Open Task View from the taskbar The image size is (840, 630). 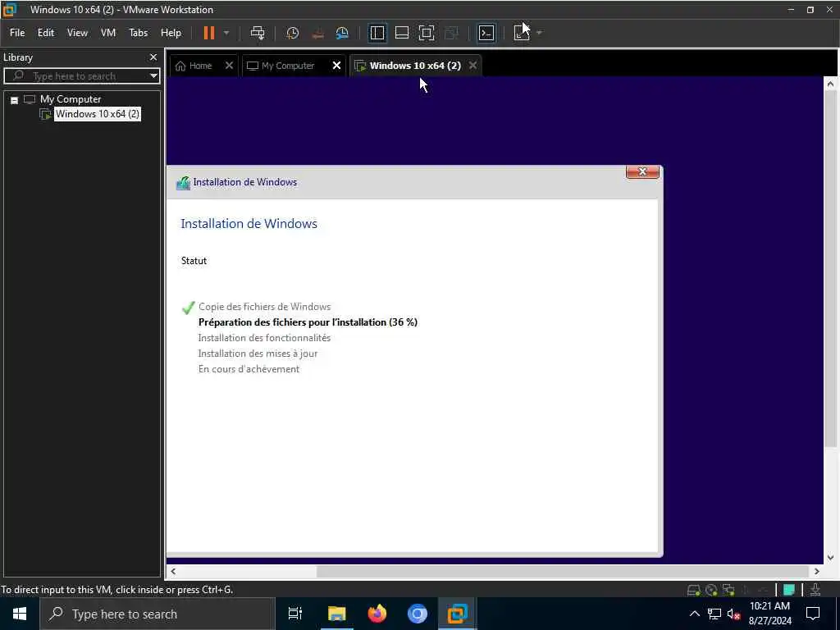(295, 614)
